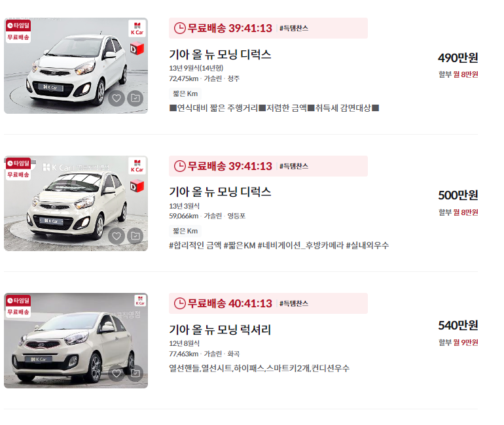Click compare folder icon on first car photo
The height and width of the screenshot is (425, 504).
(135, 98)
